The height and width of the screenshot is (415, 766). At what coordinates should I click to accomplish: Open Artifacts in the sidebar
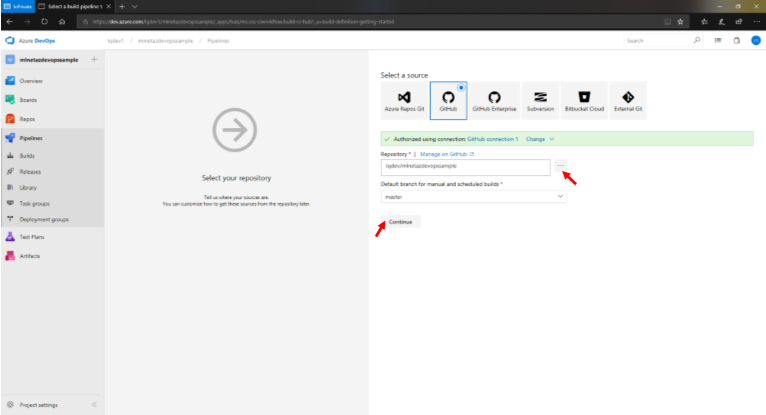tap(30, 256)
